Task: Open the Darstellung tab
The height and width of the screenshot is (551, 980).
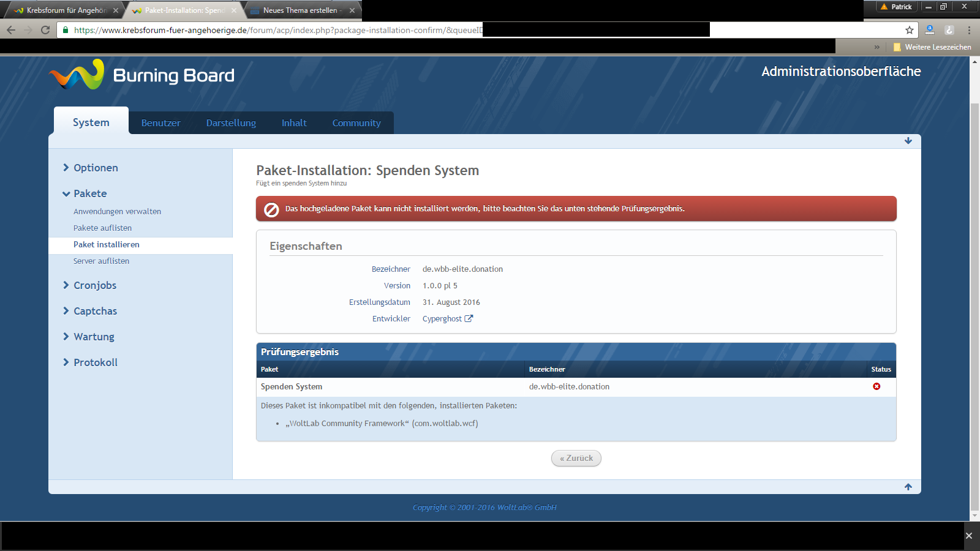Action: click(231, 123)
